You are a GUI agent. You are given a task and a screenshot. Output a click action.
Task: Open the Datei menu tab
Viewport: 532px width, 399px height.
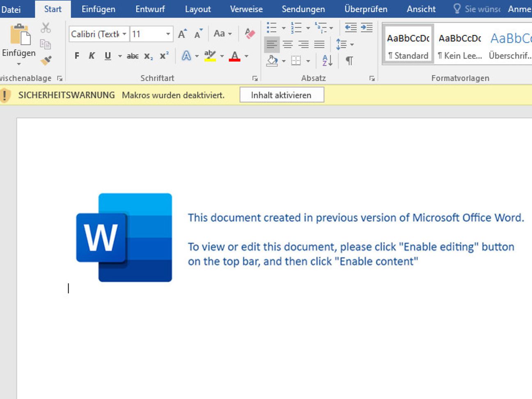[x=11, y=9]
